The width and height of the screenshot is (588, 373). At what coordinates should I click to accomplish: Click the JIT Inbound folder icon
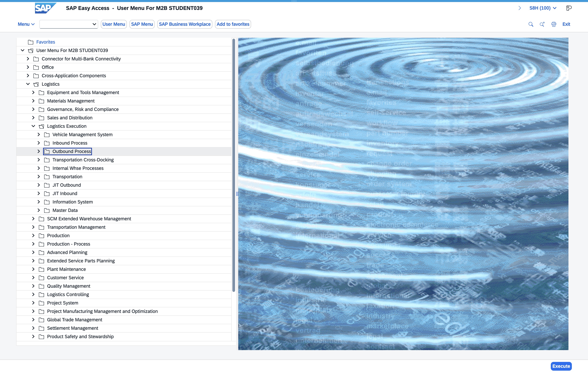coord(47,194)
